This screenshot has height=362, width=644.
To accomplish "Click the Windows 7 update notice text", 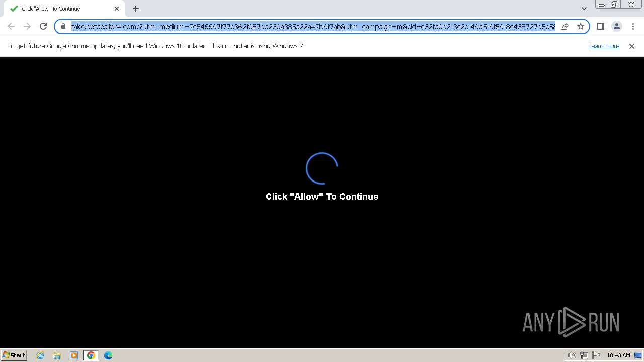I will [156, 46].
